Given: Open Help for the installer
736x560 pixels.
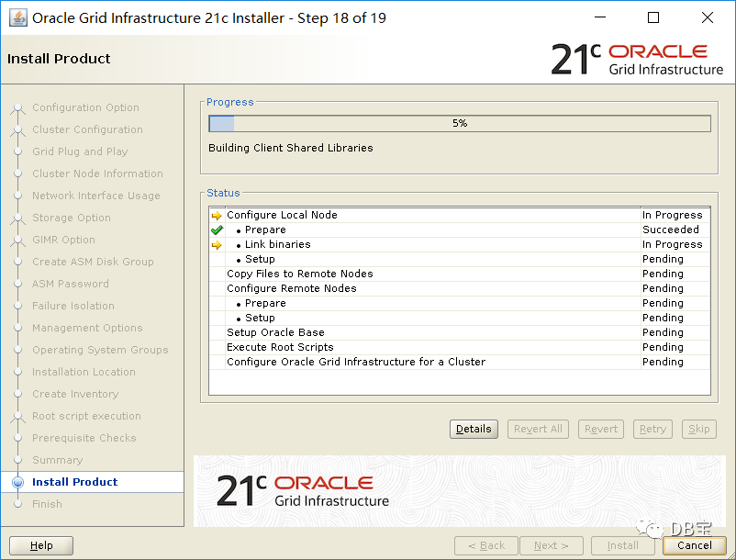Looking at the screenshot, I should tap(41, 545).
